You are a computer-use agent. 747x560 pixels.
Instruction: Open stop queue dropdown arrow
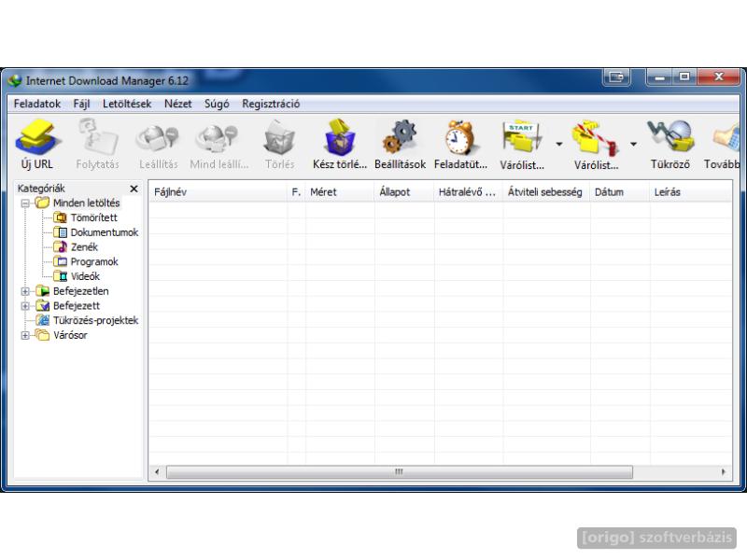coord(633,144)
